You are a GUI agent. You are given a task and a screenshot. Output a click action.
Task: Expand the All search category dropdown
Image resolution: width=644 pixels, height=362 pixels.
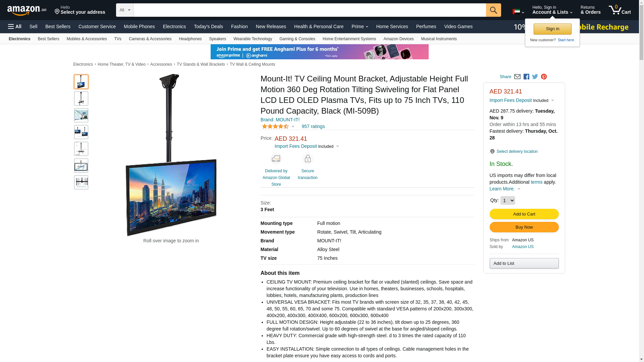coord(125,10)
